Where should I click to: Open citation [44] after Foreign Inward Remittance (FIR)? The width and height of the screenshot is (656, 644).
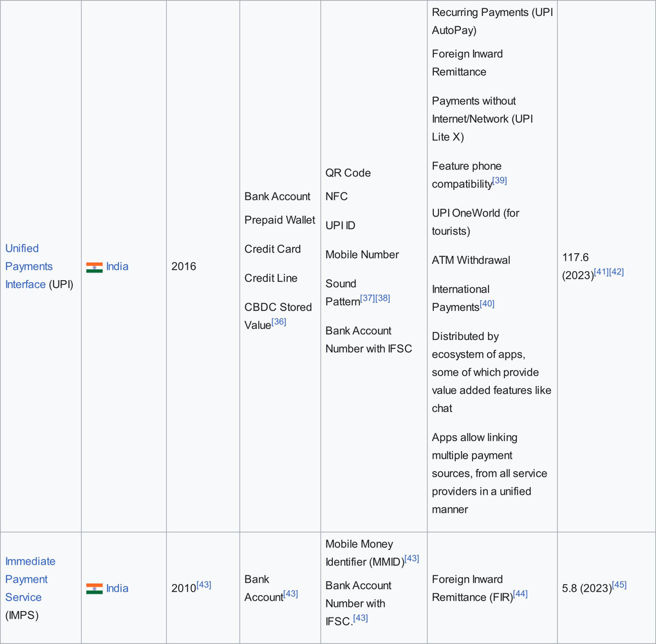coord(520,593)
